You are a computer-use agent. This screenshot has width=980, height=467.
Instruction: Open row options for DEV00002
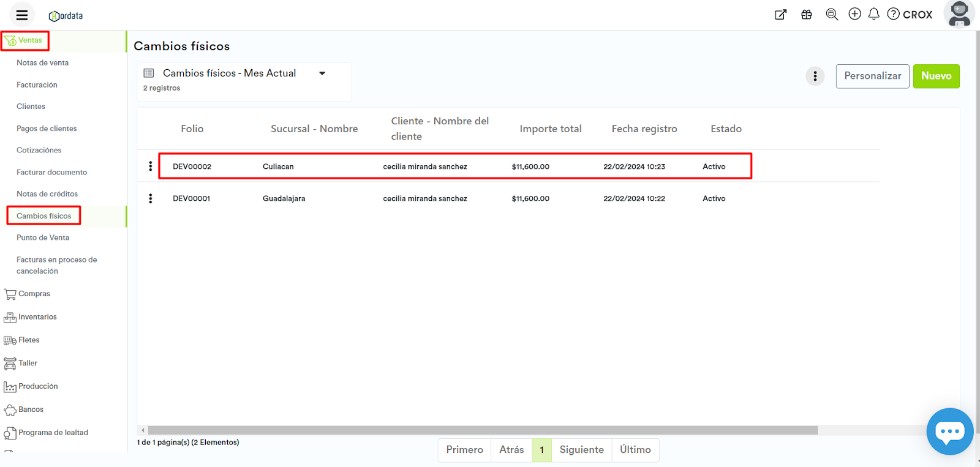coord(151,166)
